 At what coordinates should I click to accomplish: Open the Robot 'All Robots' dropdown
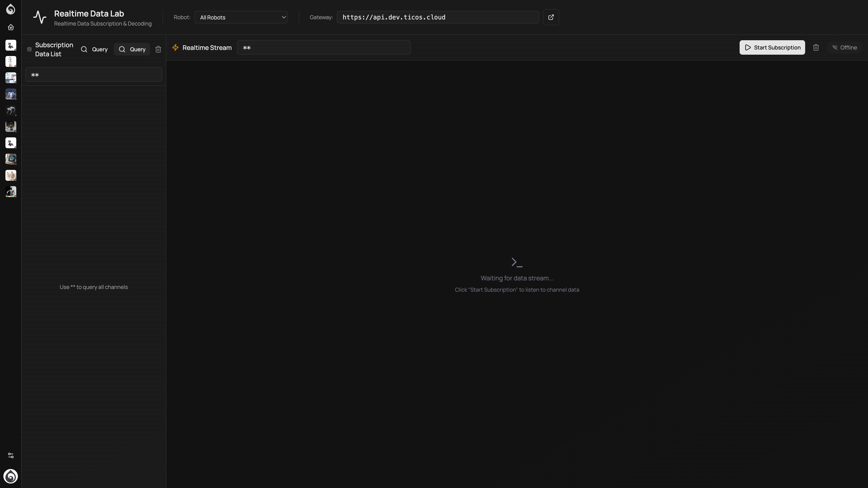click(241, 17)
